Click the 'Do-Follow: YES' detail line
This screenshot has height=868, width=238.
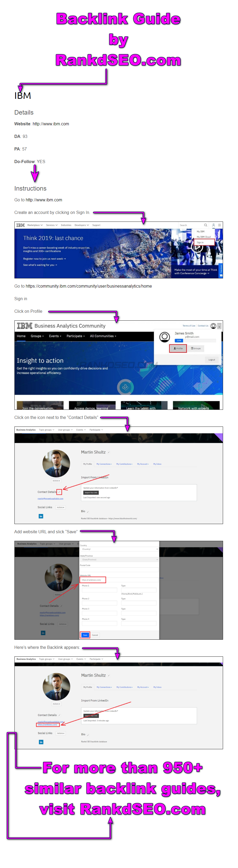(x=30, y=161)
